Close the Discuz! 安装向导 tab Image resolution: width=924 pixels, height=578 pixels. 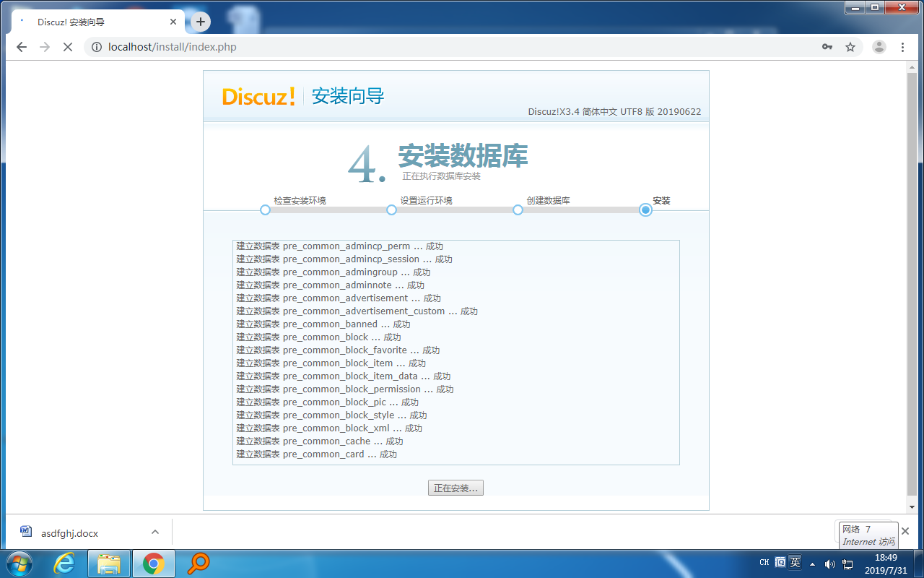(173, 22)
